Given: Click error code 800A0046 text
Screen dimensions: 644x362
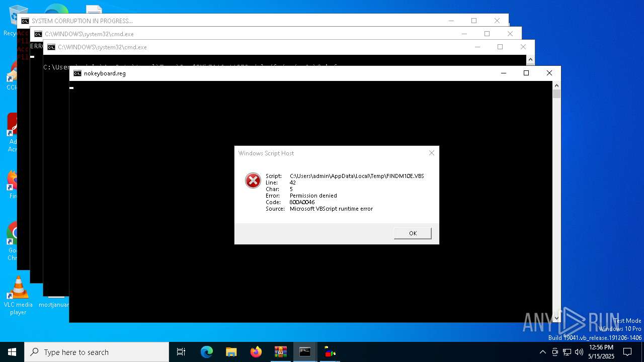Looking at the screenshot, I should 302,202.
